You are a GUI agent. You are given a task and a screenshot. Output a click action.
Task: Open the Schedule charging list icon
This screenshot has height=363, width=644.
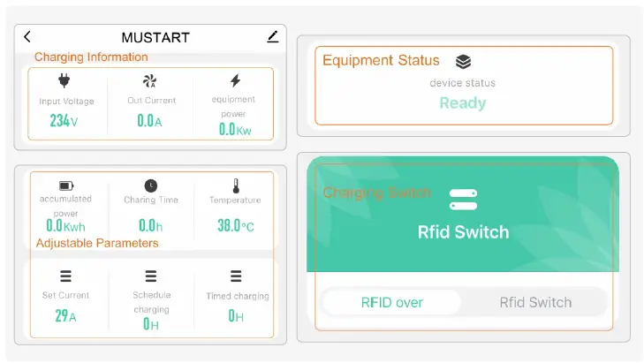[x=151, y=276]
